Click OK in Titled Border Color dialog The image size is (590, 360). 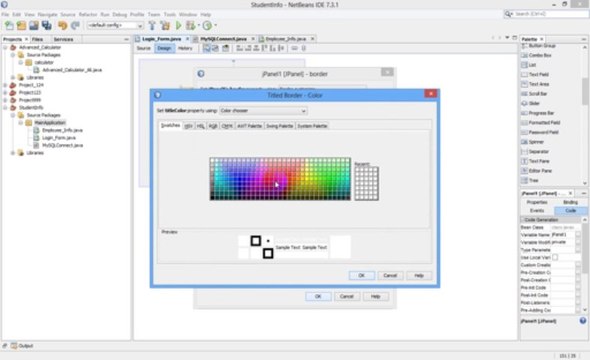coord(362,275)
